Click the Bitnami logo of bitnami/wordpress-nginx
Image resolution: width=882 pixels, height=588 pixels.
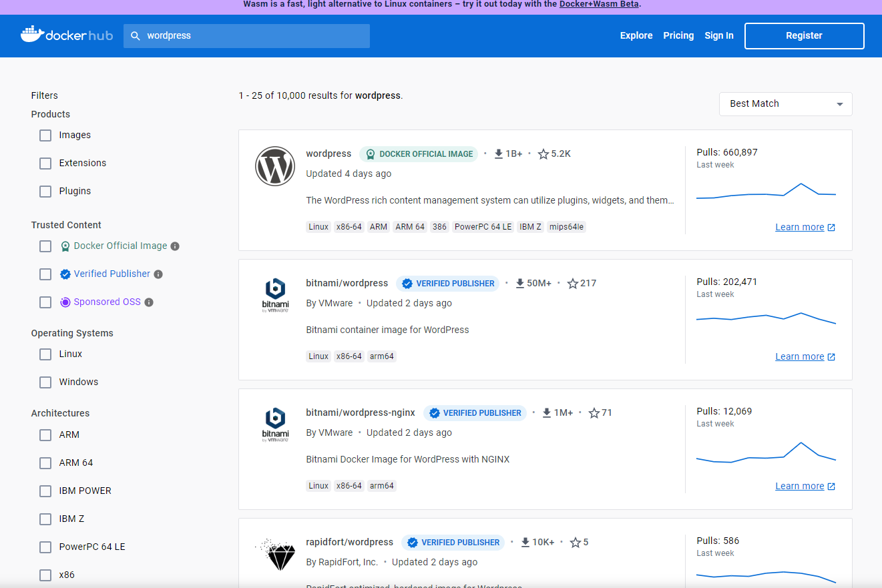pos(275,425)
